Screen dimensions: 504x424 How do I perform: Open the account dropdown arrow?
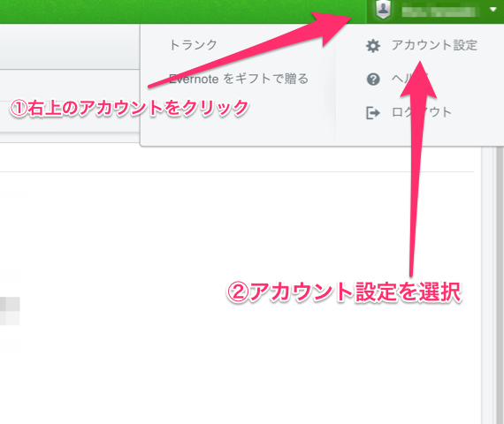(x=493, y=10)
